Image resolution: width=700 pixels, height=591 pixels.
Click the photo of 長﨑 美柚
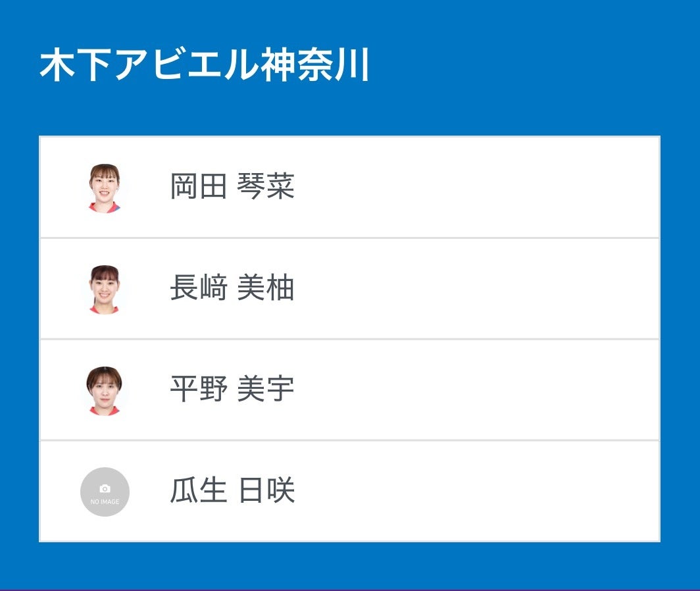(x=105, y=286)
